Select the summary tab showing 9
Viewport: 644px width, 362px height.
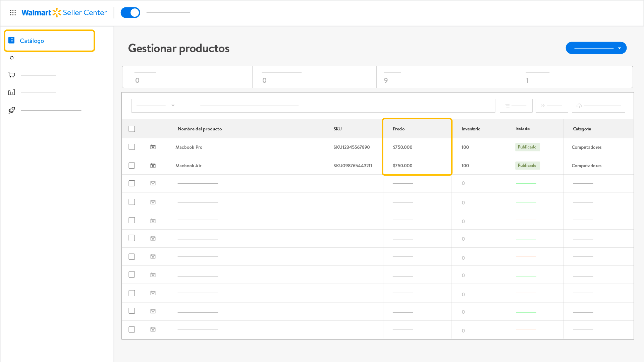[x=447, y=77]
